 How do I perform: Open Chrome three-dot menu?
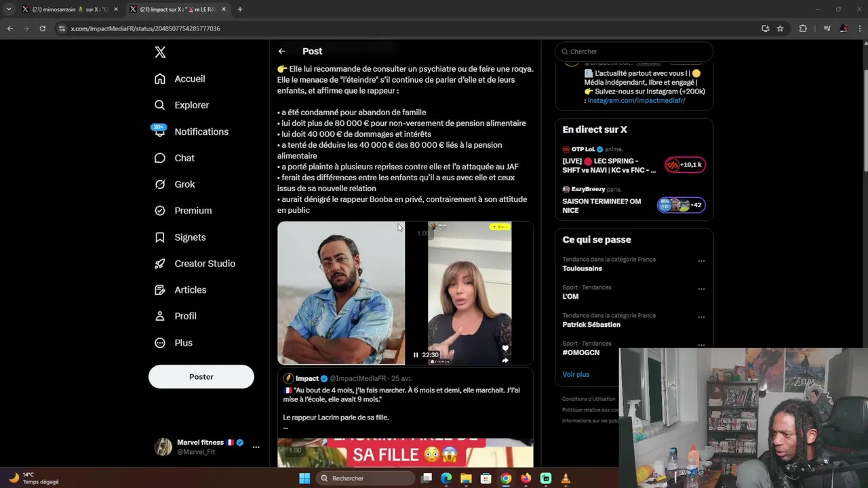(859, 28)
